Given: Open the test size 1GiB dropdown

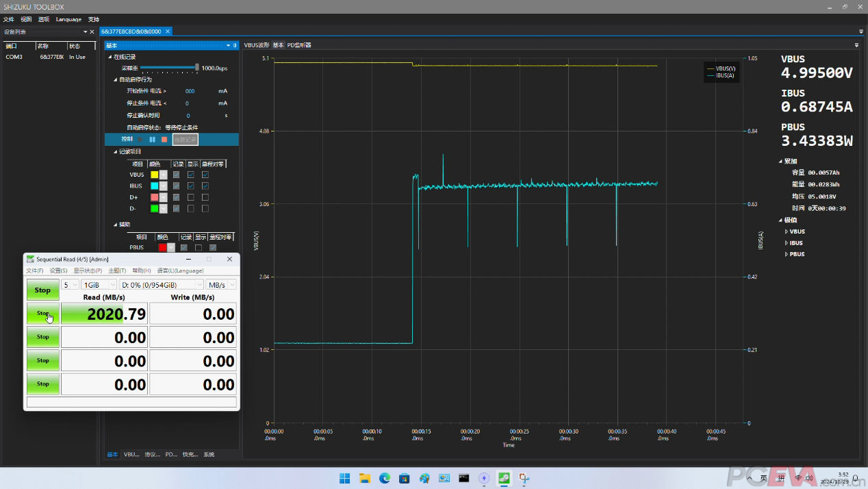Looking at the screenshot, I should (99, 285).
